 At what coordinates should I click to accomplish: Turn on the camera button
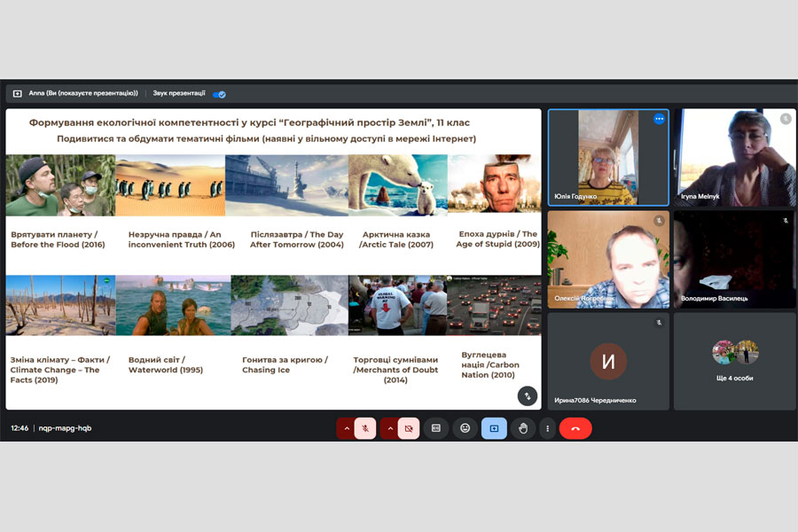click(409, 428)
